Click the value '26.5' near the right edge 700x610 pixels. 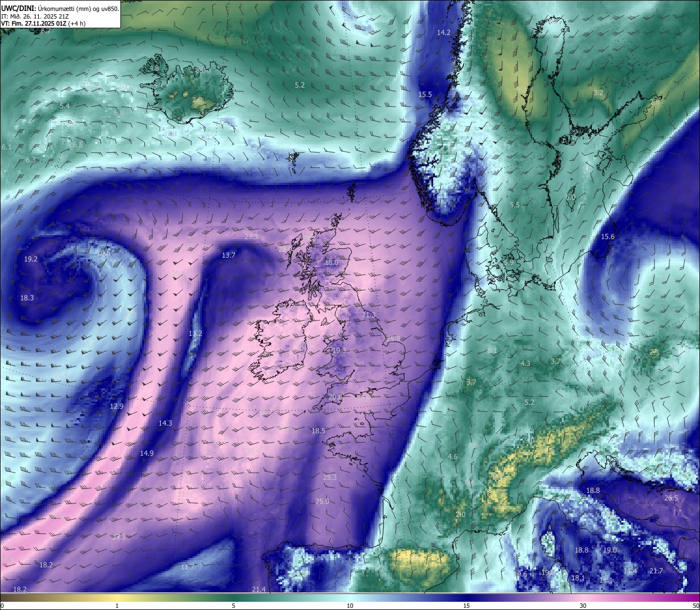coord(671,498)
